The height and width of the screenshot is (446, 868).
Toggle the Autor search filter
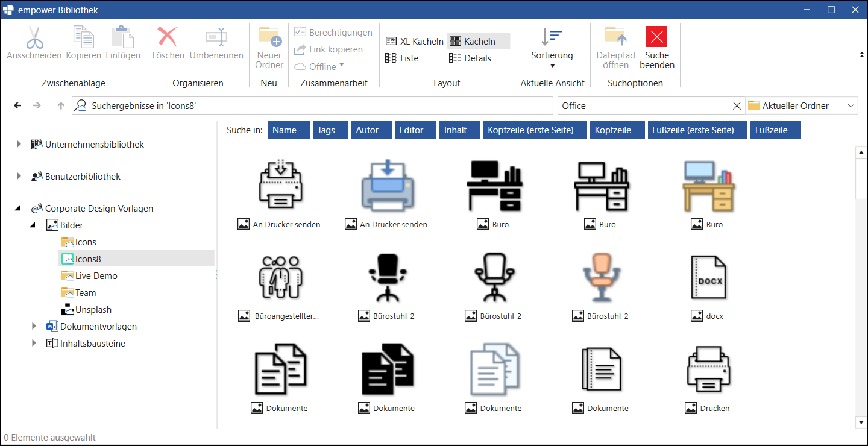[x=371, y=130]
